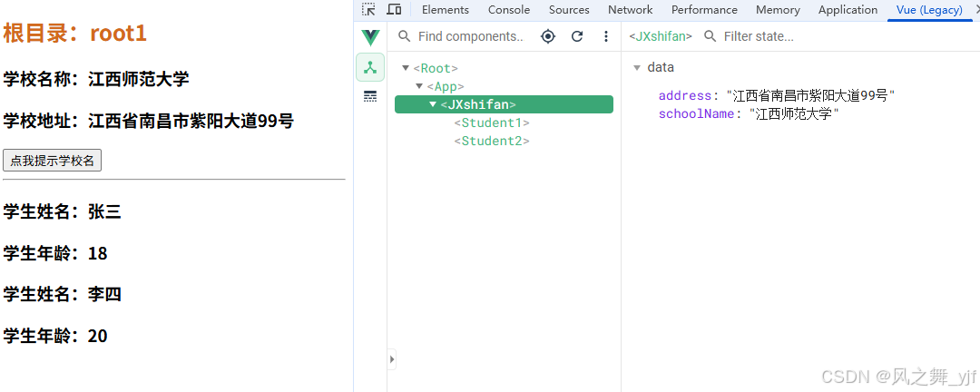Open the Elements tab
Image resolution: width=980 pixels, height=392 pixels.
tap(445, 9)
